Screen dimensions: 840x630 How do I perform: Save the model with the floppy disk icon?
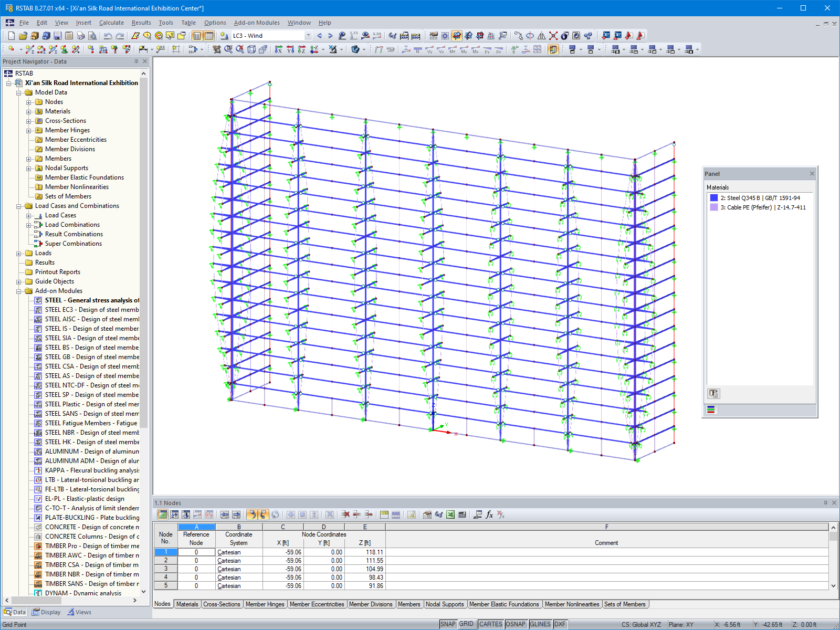58,36
